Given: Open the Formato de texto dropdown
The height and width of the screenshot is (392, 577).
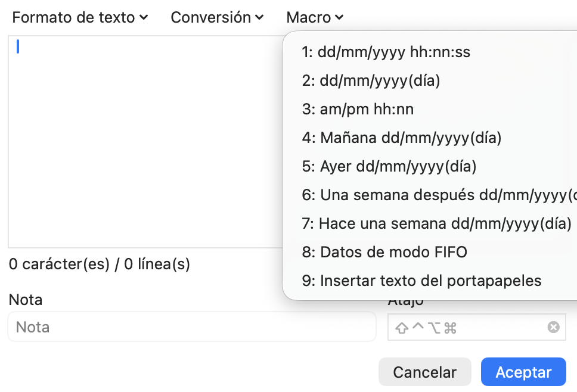Looking at the screenshot, I should [x=80, y=17].
